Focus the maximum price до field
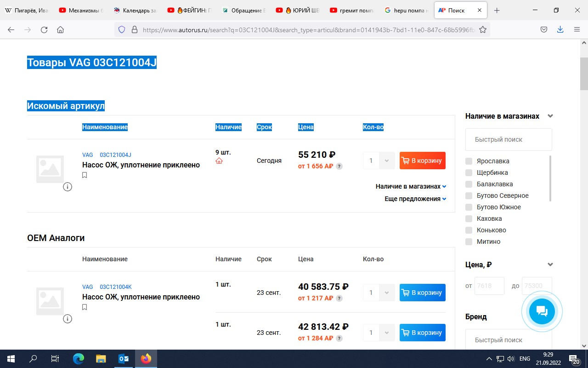The image size is (588, 368). coord(537,286)
